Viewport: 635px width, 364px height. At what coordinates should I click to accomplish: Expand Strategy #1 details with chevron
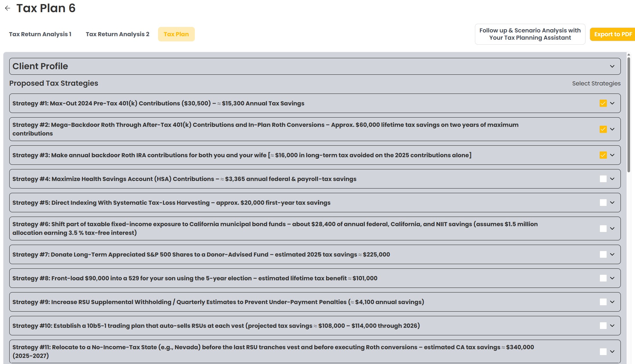click(x=612, y=103)
